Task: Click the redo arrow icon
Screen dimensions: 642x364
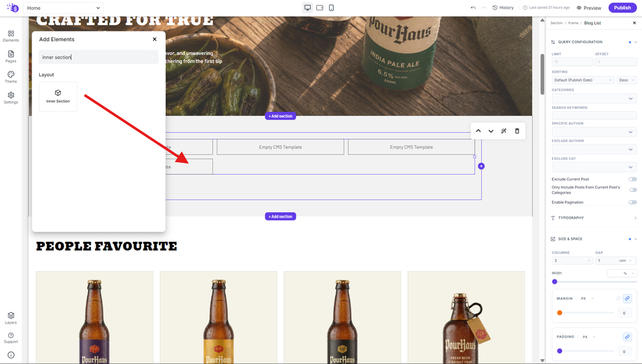Action: click(x=483, y=8)
